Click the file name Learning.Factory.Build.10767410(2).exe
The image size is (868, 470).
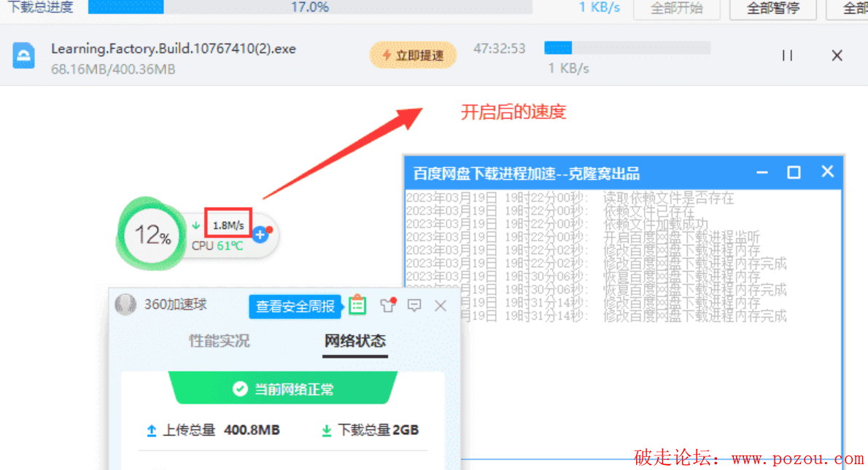click(174, 49)
